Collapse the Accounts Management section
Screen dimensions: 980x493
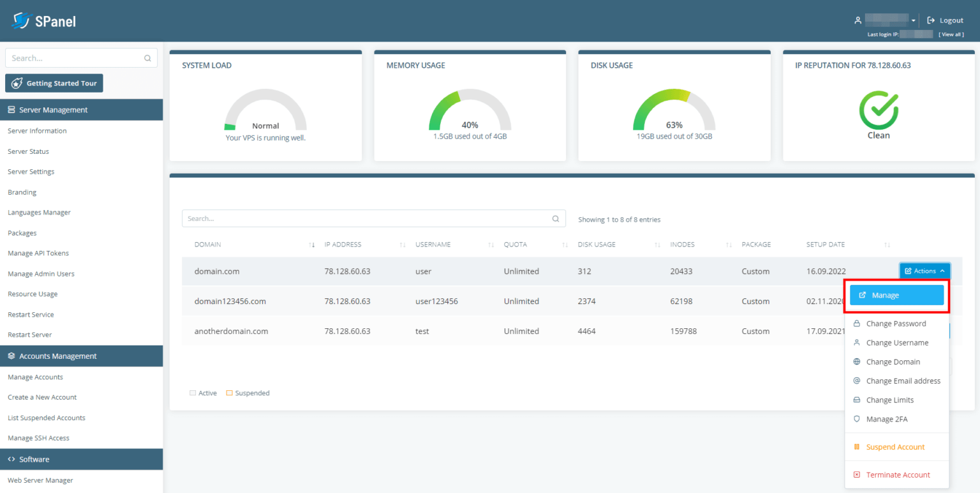81,356
